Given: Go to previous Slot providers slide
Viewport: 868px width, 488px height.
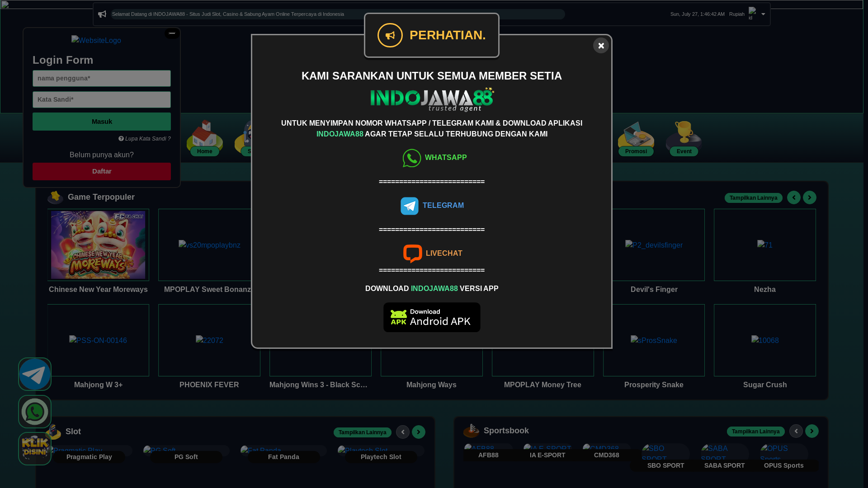Looking at the screenshot, I should coord(403,432).
